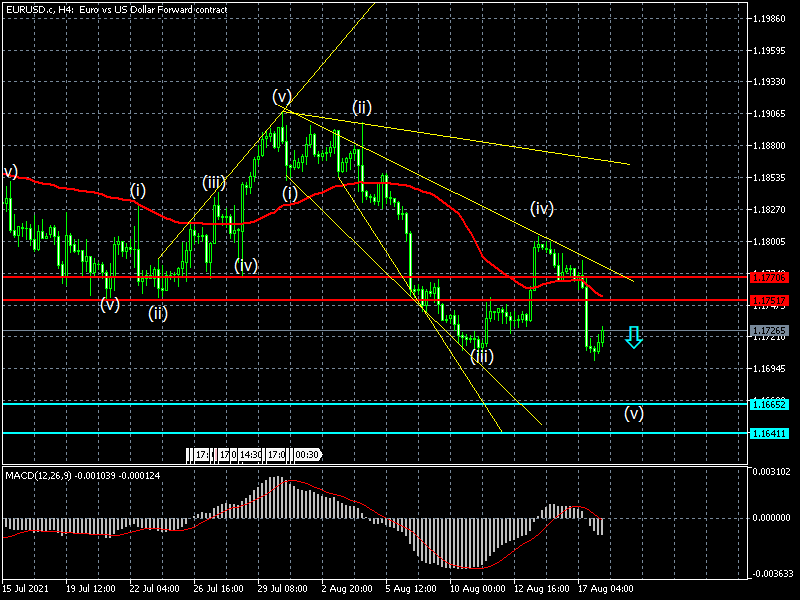Select the (v) wave label at chart peak
Screen dimensions: 800x600
282,97
